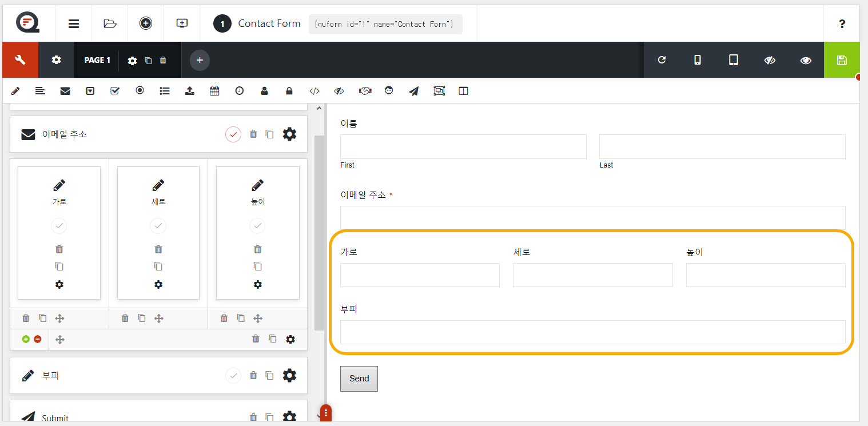The image size is (868, 426).
Task: Toggle the check mark on the 가로 element
Action: [x=59, y=225]
